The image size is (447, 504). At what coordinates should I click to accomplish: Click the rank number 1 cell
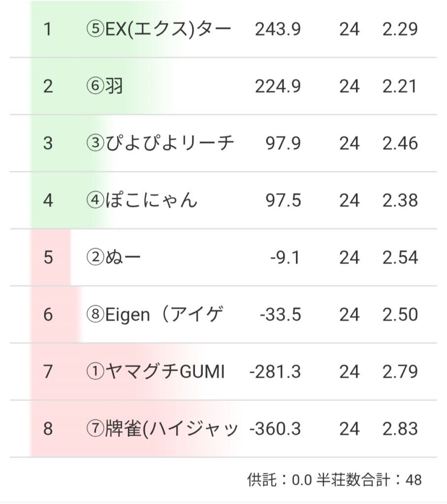[x=48, y=30]
